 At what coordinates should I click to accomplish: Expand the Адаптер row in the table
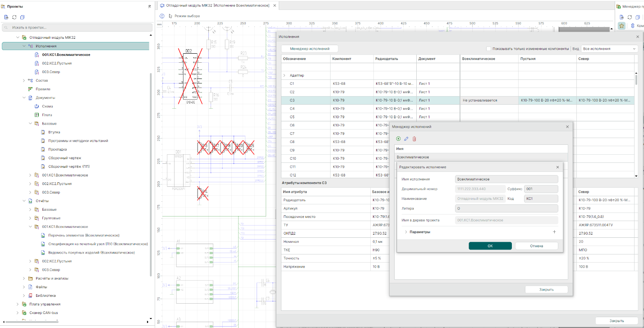[284, 75]
